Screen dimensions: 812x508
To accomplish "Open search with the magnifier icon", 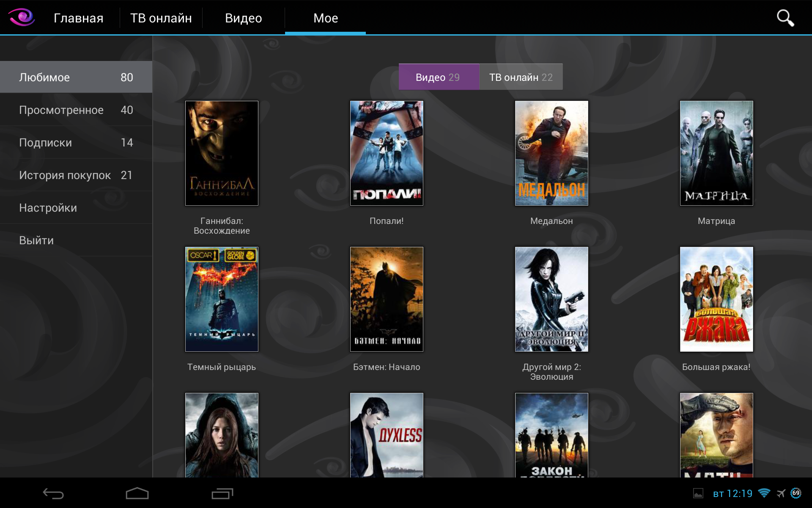I will 785,18.
